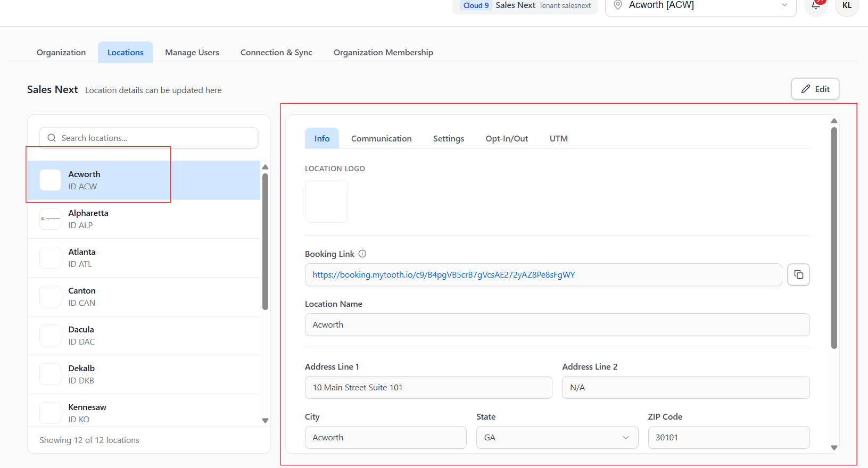Image resolution: width=868 pixels, height=468 pixels.
Task: Click the location pin icon in header
Action: [x=618, y=5]
